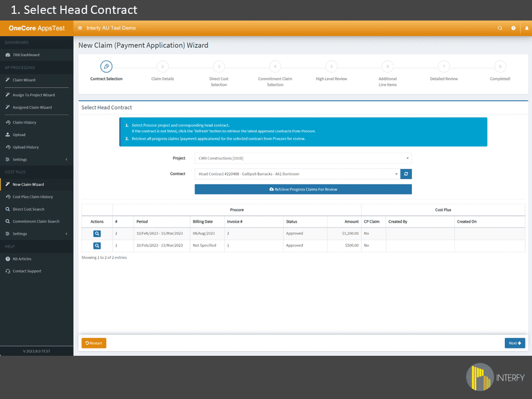Sort by Billing Date column header

tap(207, 222)
